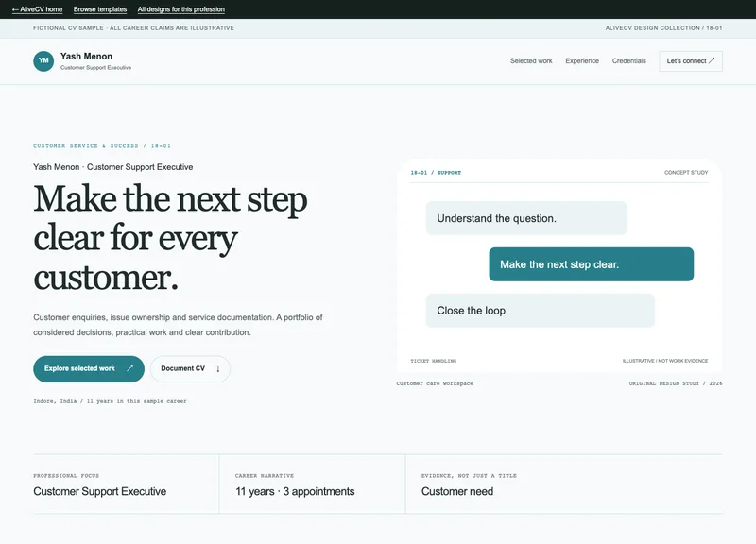This screenshot has height=544, width=756.
Task: Click the Customer need stat
Action: click(457, 491)
